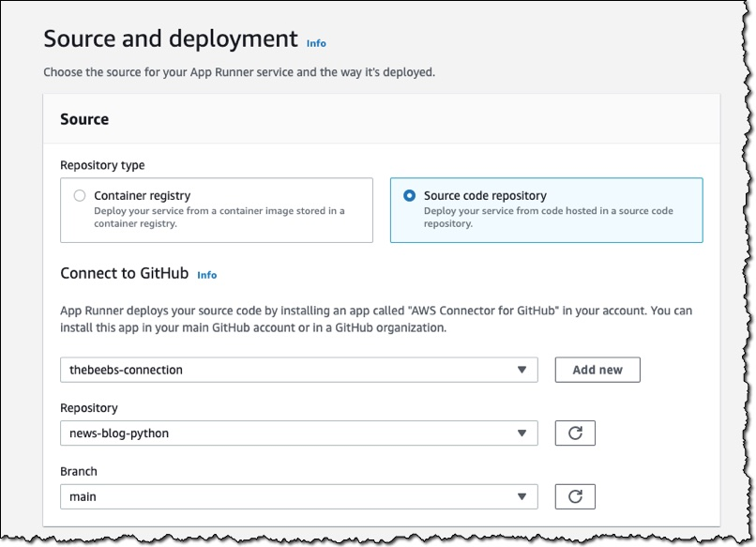Open Info next to Source and deployment
This screenshot has height=547, width=756.
[x=316, y=43]
